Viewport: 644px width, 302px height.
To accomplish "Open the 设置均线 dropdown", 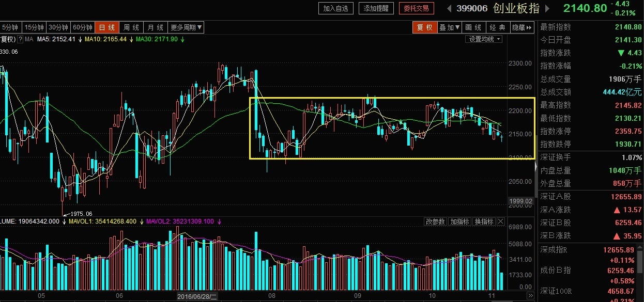I will click(x=484, y=39).
